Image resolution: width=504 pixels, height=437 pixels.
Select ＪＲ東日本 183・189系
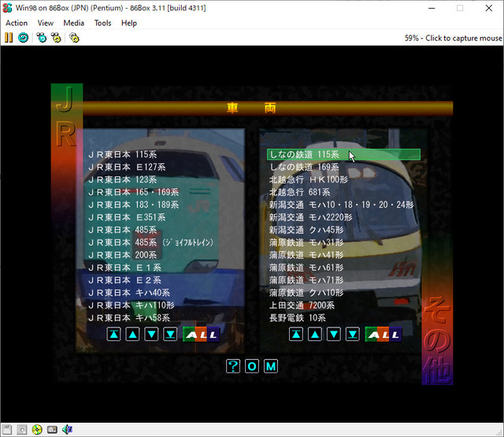pyautogui.click(x=133, y=205)
